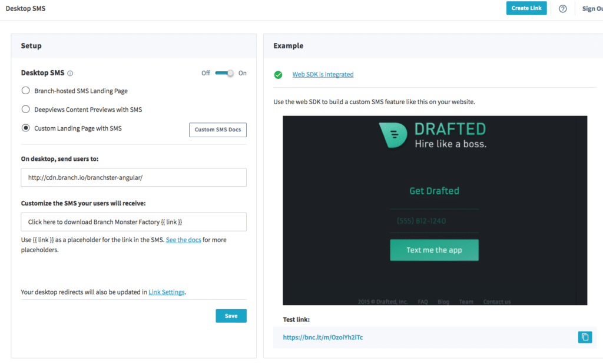Viewport: 603px width, 364px height.
Task: Click the Sign Out link
Action: point(592,9)
